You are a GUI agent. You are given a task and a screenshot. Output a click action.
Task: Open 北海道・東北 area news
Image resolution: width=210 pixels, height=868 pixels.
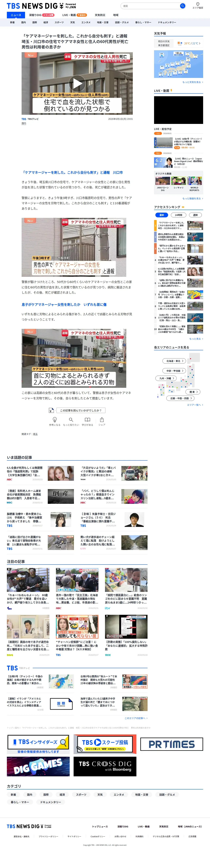pyautogui.click(x=174, y=361)
